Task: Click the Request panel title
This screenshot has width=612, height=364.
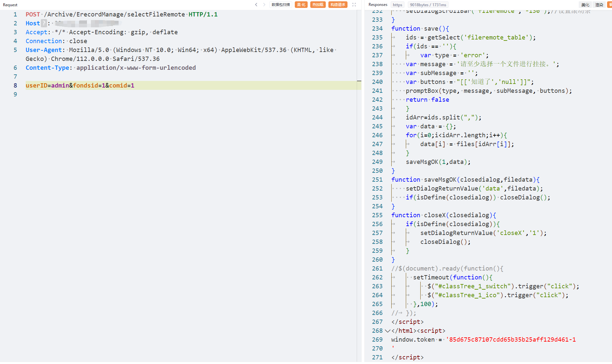Action: pos(10,5)
